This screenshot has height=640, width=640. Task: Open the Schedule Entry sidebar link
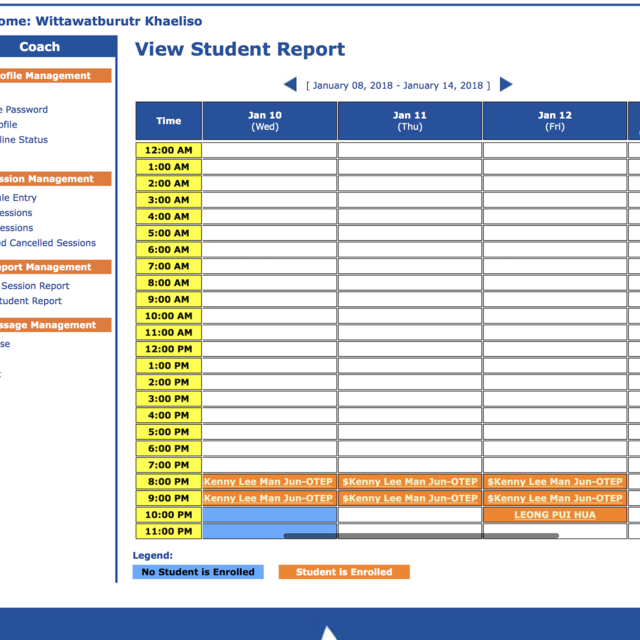click(x=18, y=198)
